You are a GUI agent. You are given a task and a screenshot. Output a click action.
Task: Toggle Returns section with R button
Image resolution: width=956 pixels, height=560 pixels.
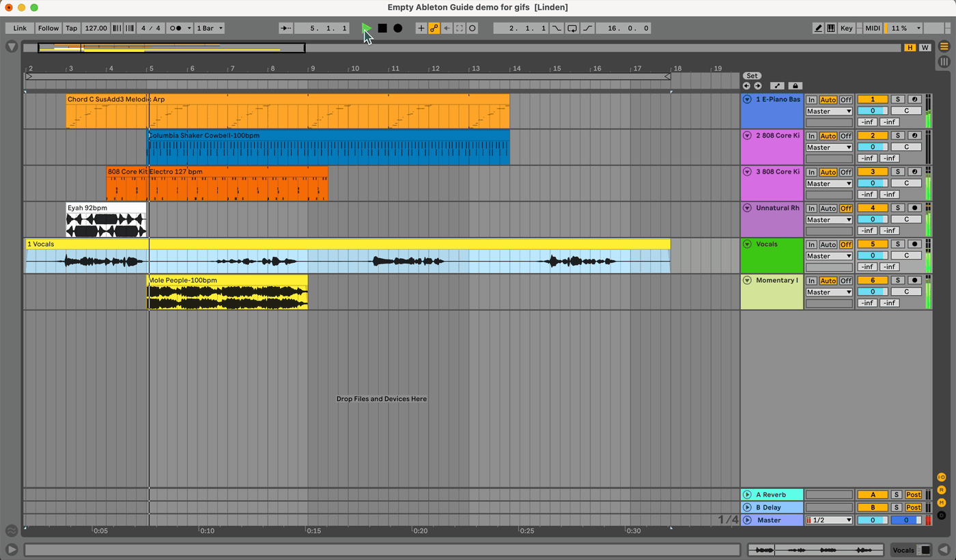tap(942, 490)
